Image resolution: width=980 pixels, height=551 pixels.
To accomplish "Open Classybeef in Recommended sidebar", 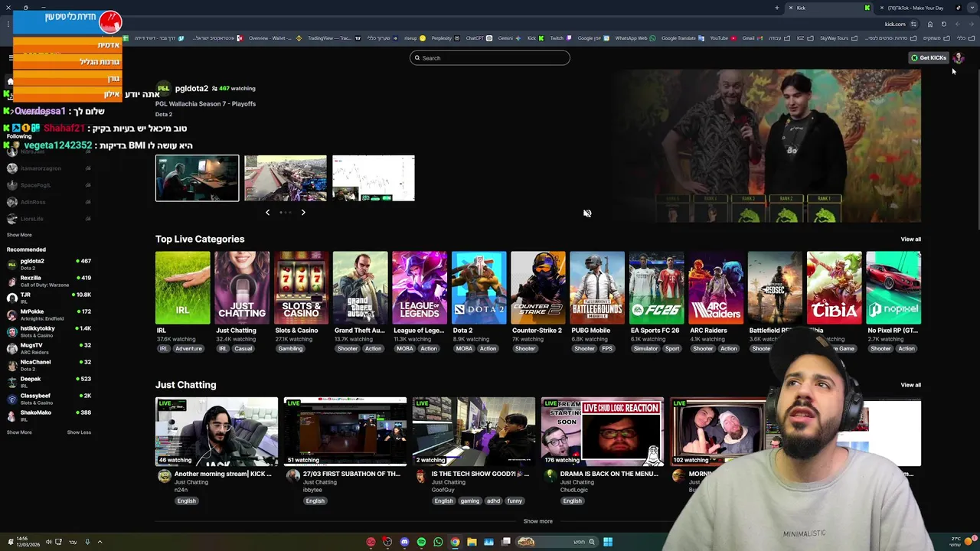I will coord(49,399).
